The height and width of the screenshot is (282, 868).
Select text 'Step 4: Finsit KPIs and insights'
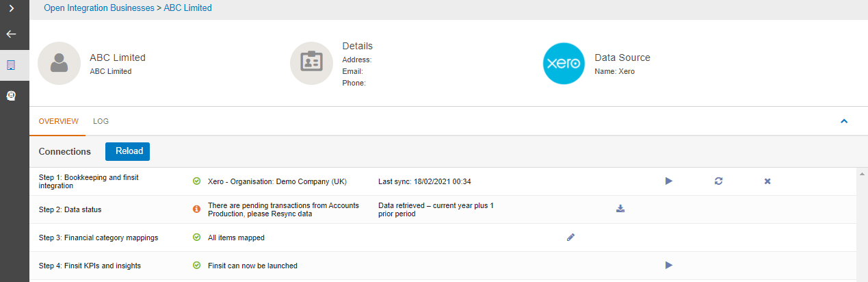click(90, 266)
